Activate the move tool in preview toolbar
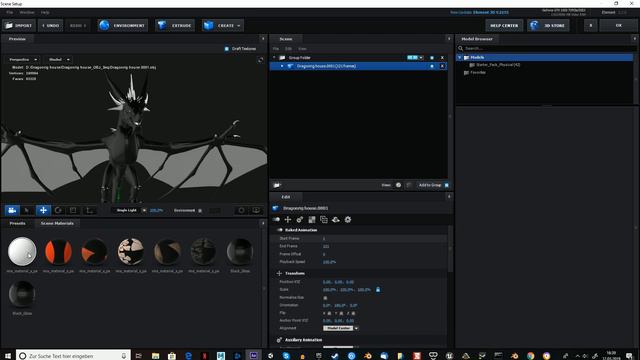 (43, 210)
